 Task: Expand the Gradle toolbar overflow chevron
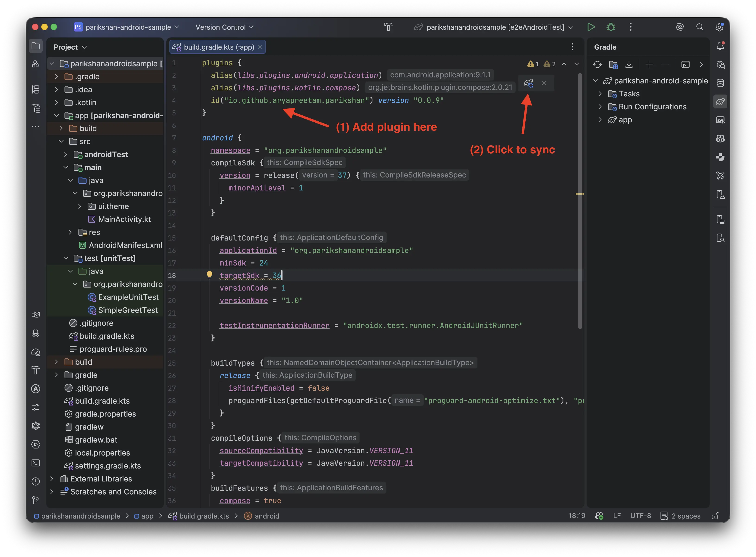click(701, 64)
